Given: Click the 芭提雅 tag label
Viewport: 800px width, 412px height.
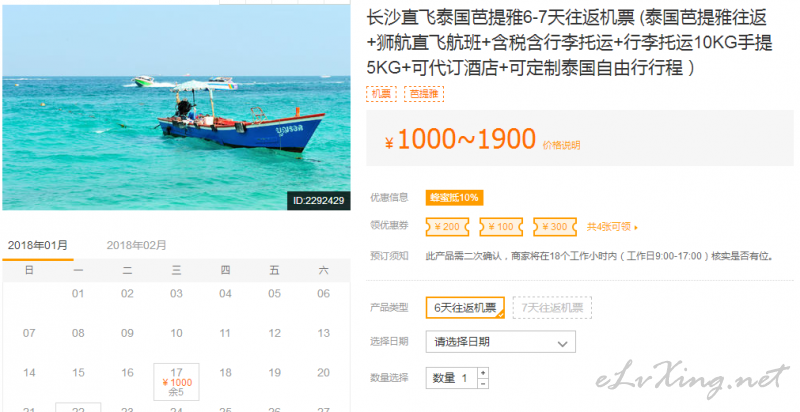Looking at the screenshot, I should (x=424, y=94).
